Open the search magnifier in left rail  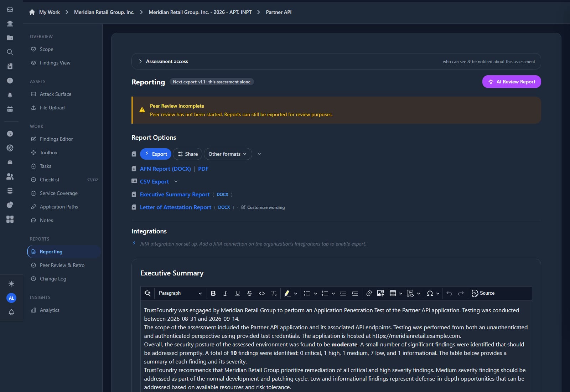[10, 52]
